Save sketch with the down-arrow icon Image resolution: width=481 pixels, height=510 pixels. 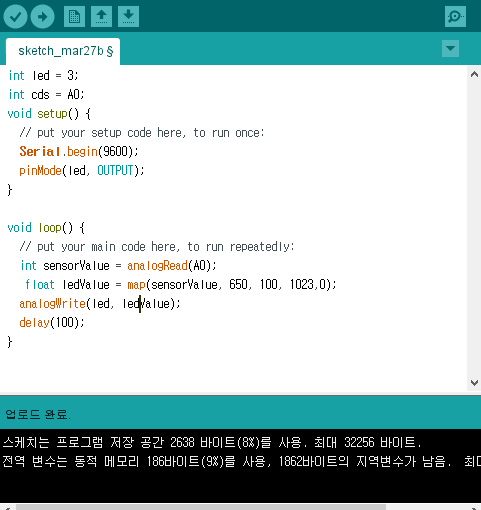click(x=128, y=16)
